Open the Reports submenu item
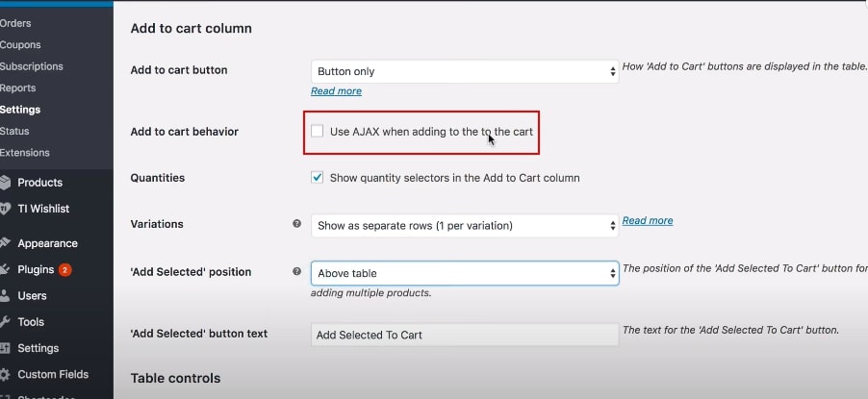Viewport: 868px width, 399px height. (18, 88)
